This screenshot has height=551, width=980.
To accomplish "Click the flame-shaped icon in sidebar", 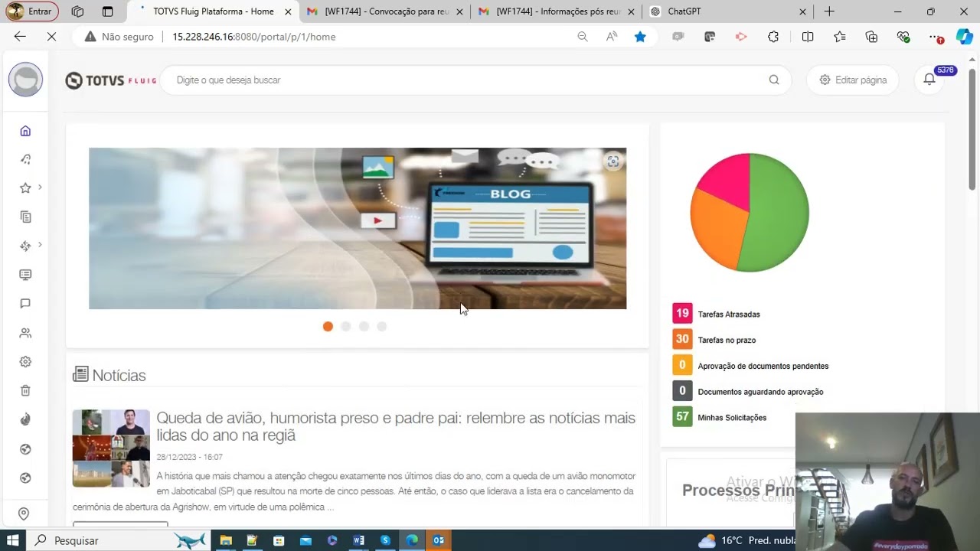I will pos(25,419).
